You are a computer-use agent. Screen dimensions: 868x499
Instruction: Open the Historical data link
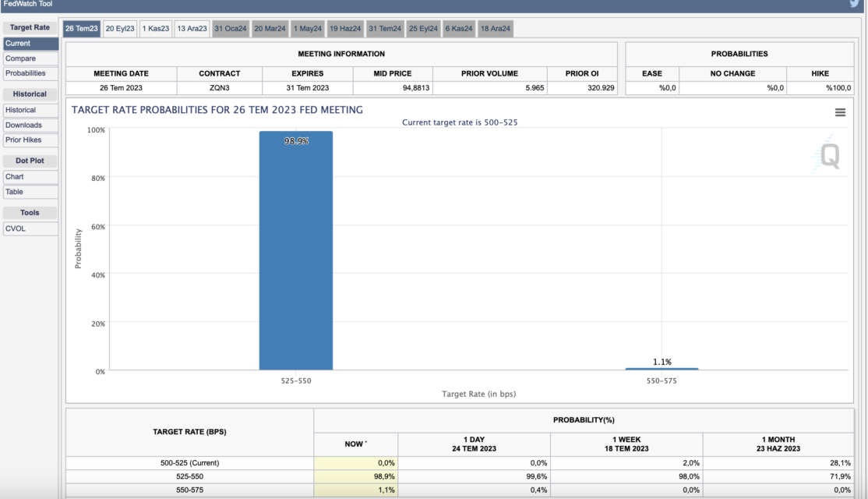[x=30, y=110]
